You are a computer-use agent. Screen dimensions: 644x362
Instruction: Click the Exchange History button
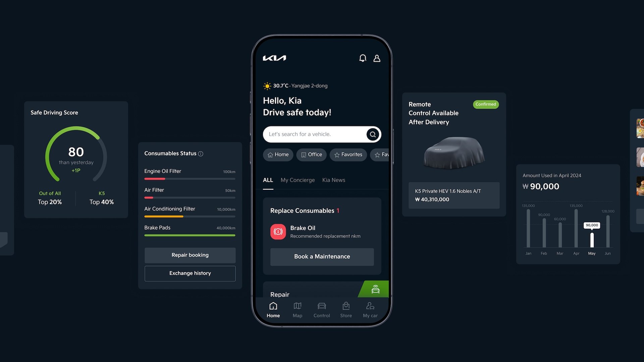click(x=190, y=273)
